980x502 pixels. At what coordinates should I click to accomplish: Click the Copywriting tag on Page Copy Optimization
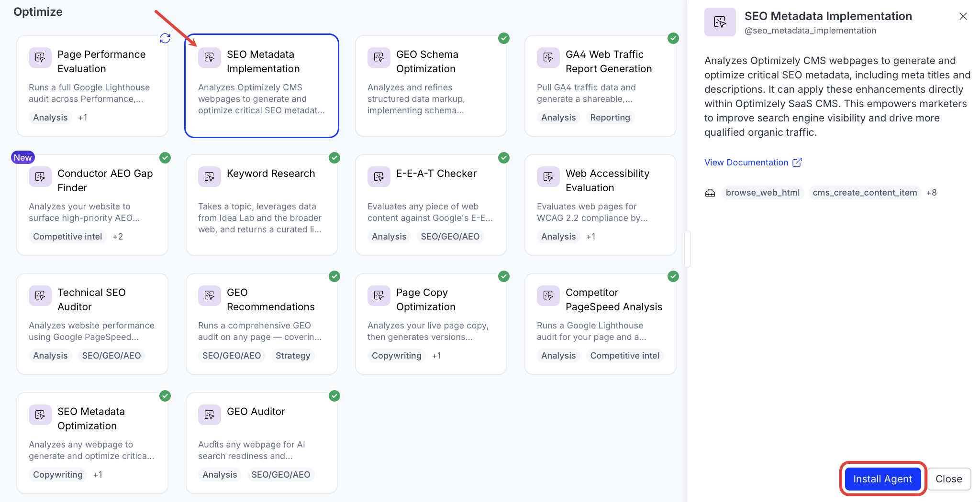[x=397, y=356]
